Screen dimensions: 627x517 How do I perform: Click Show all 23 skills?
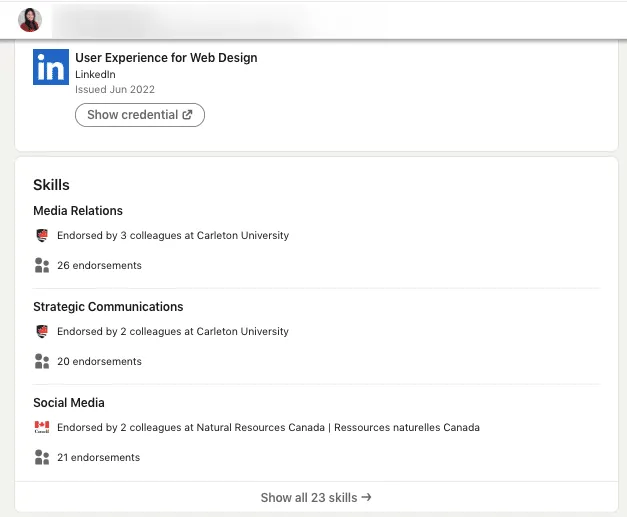click(316, 497)
